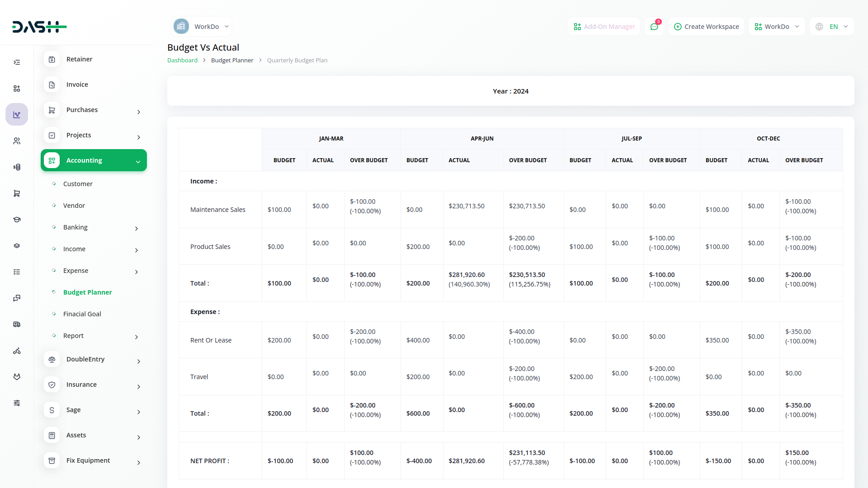Screen dimensions: 868x488
Task: Open the WorkDo workspace dropdown
Action: (x=202, y=27)
